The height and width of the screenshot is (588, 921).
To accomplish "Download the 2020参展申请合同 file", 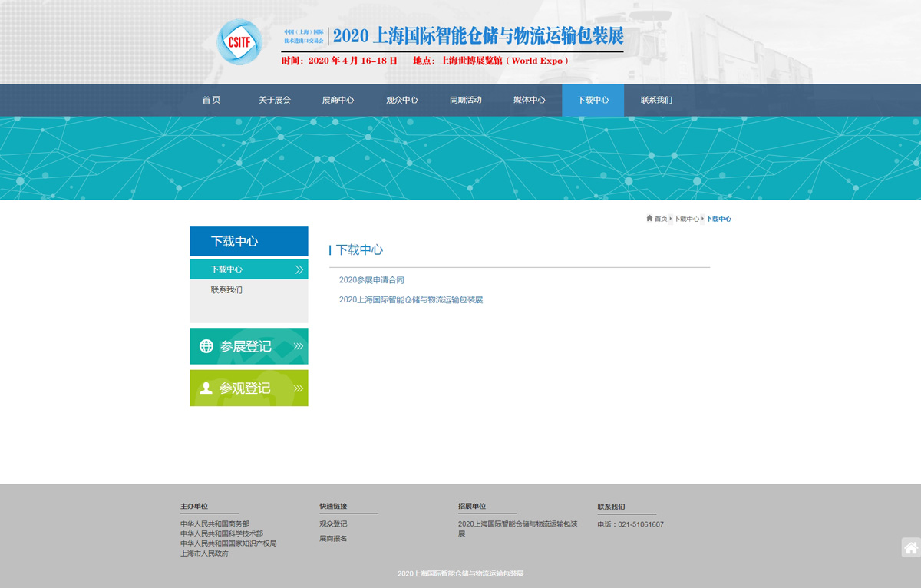I will click(x=371, y=280).
